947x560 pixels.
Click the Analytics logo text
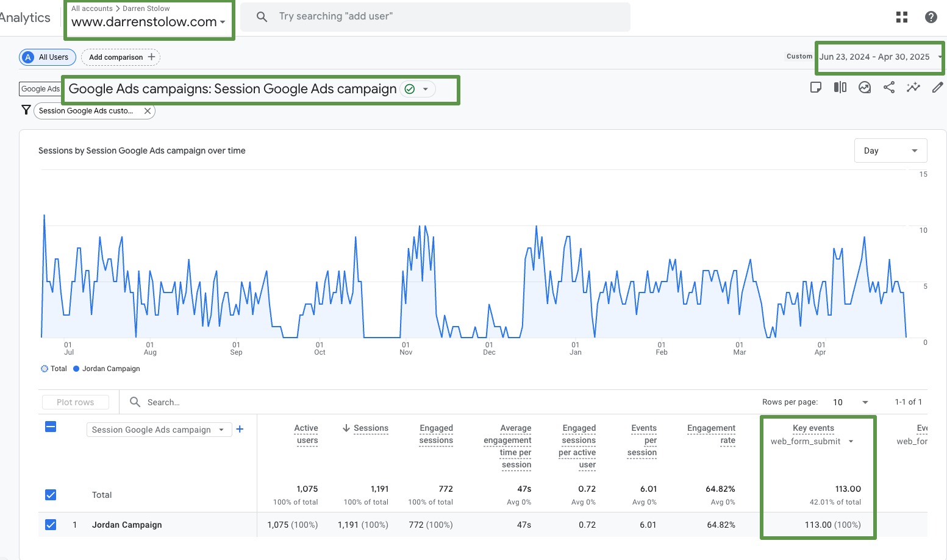tap(25, 18)
